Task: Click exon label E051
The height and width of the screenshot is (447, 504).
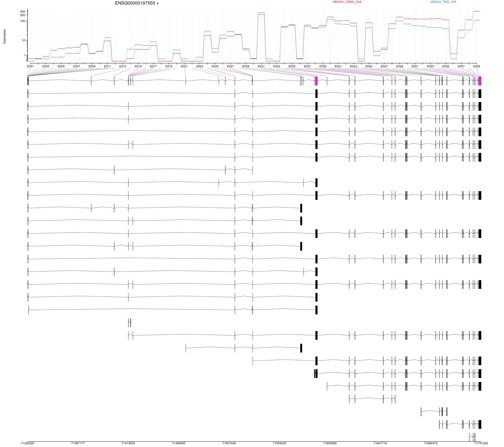Action: (x=415, y=66)
